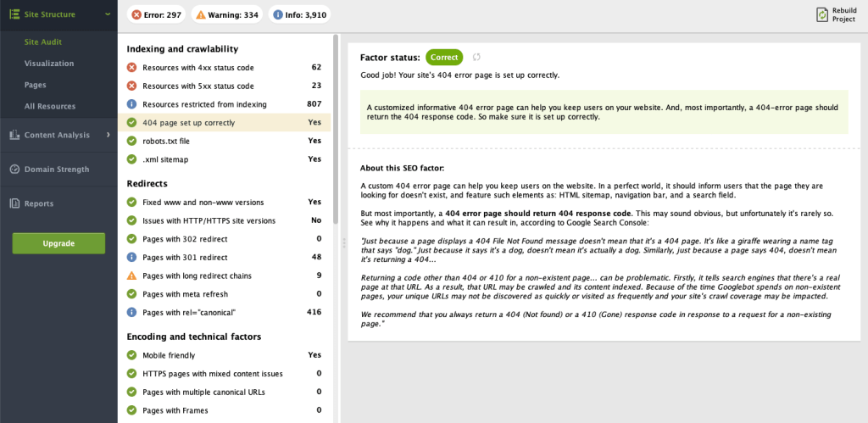Toggle the Info: 3,910 filter pill
The height and width of the screenshot is (423, 868).
click(x=299, y=15)
